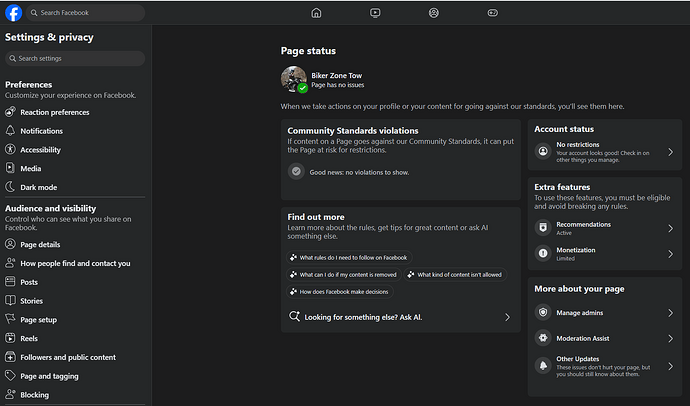Click the Dark mode moon icon
Image resolution: width=690 pixels, height=406 pixels.
pos(10,187)
